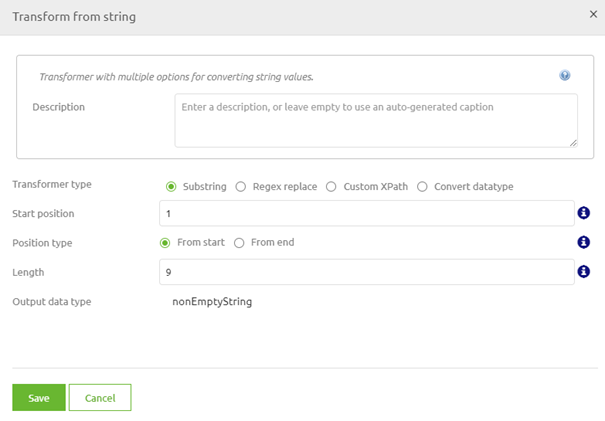This screenshot has height=421, width=605.
Task: Open the help icon in description box
Action: [x=564, y=75]
